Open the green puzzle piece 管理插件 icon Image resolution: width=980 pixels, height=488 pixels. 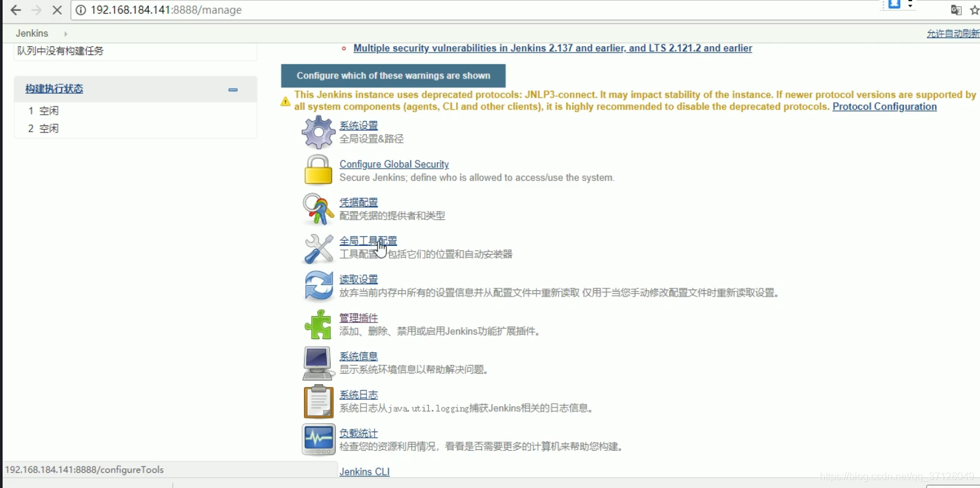coord(318,324)
